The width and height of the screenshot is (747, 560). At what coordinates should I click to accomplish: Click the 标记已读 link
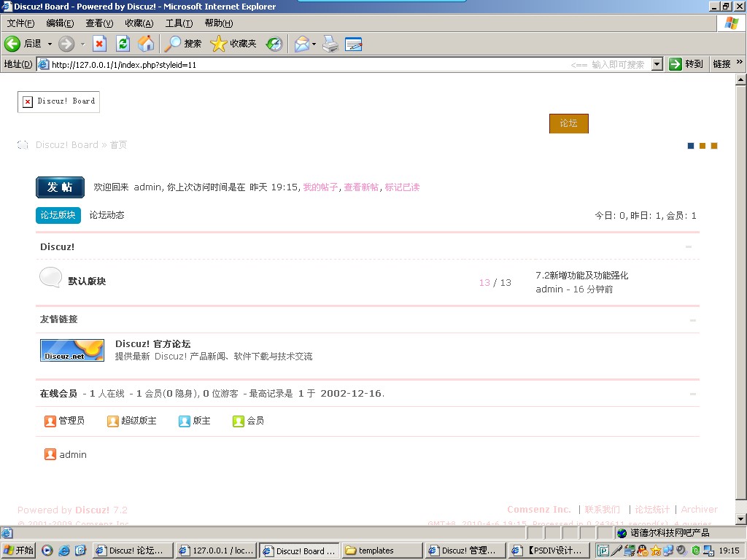click(402, 187)
